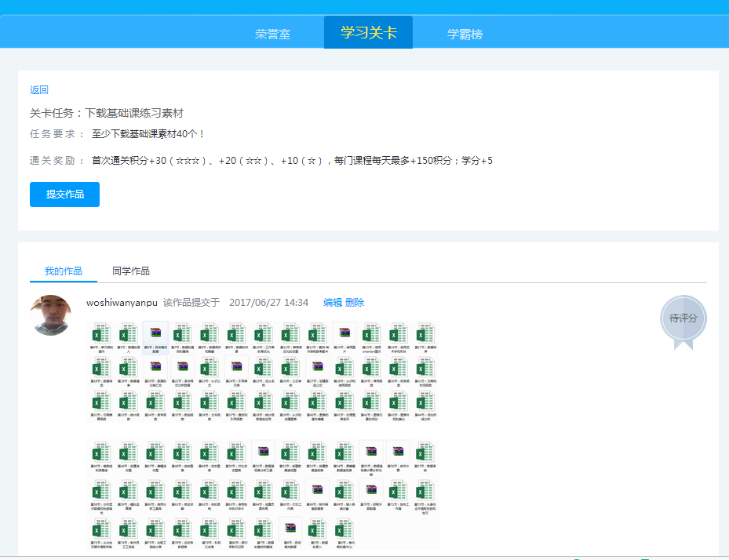Switch to the 同学作品 tab
The width and height of the screenshot is (729, 560).
tap(131, 271)
